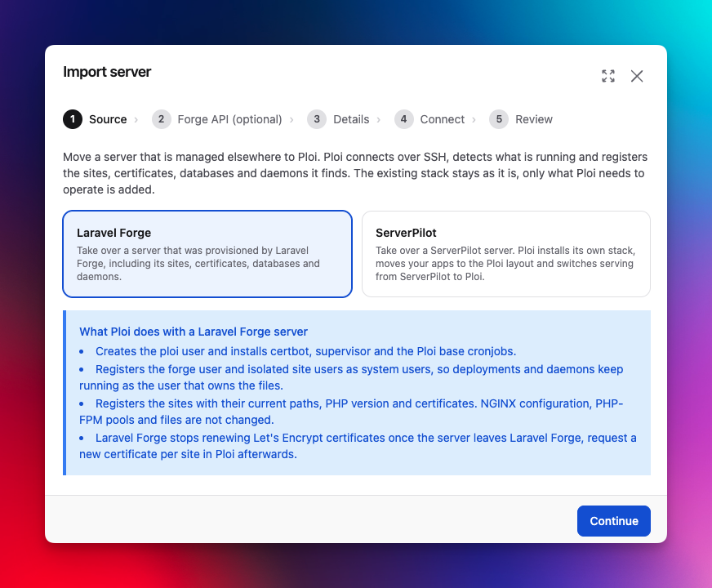Click the step 2 number circle
Image resolution: width=712 pixels, height=588 pixels.
tap(161, 119)
